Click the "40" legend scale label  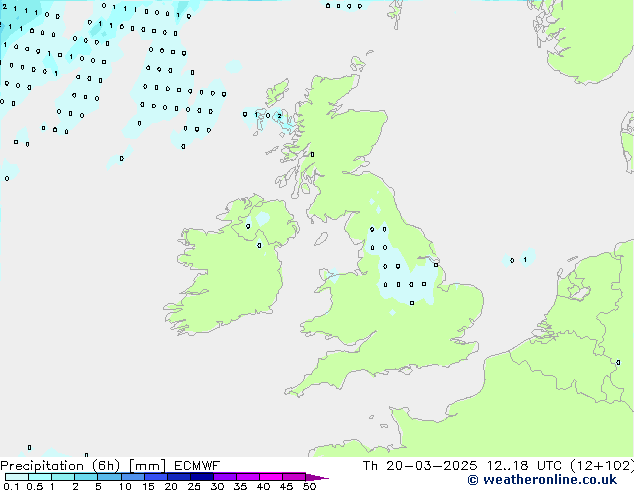click(264, 486)
